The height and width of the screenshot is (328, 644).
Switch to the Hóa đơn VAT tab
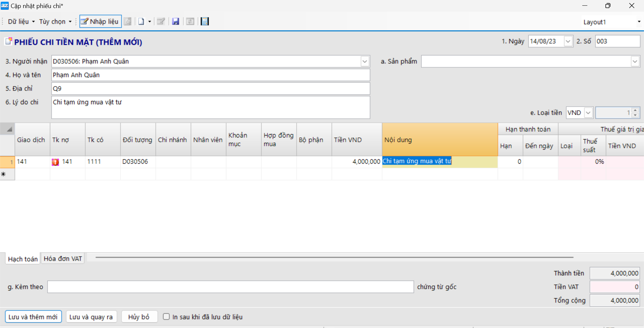click(x=63, y=259)
